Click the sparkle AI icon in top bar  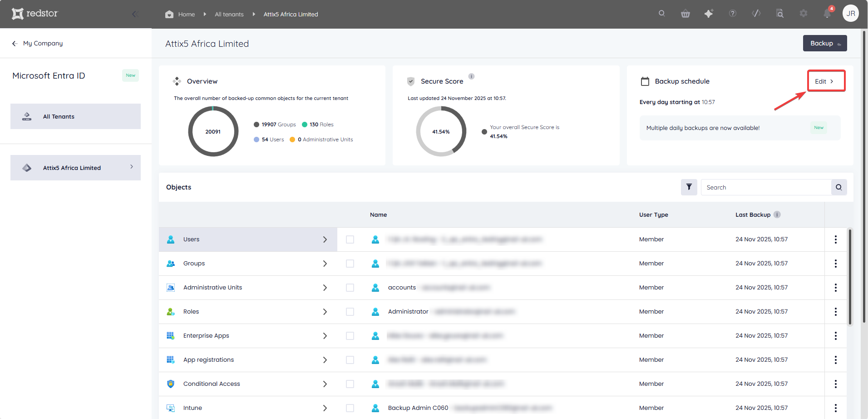(709, 14)
